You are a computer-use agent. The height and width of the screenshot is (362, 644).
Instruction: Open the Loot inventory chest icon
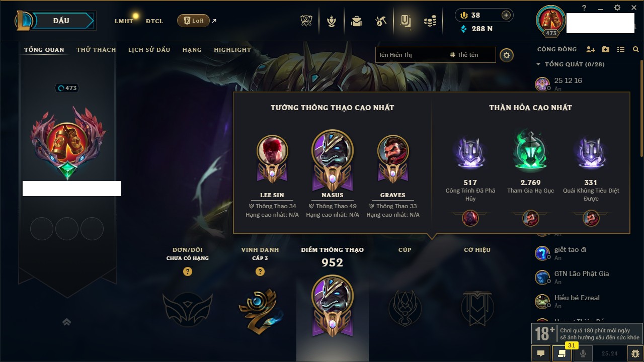tap(357, 21)
